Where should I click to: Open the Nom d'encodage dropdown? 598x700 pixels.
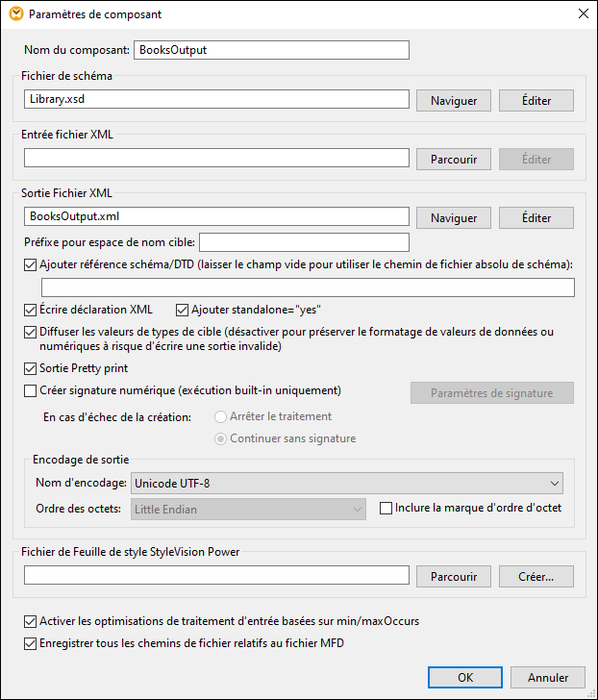(x=347, y=483)
